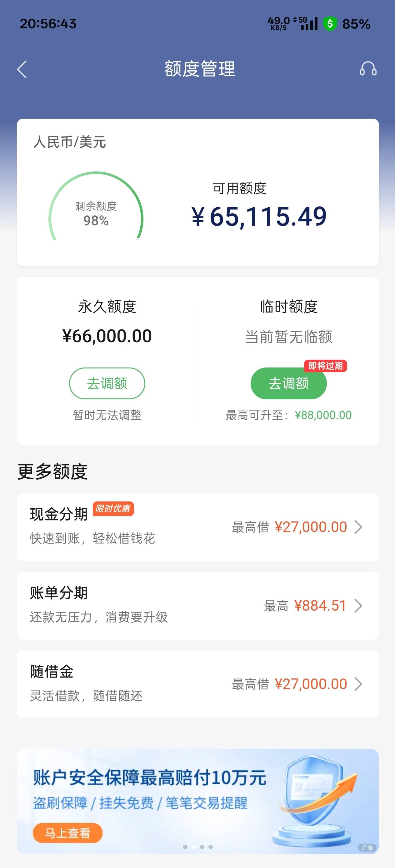The height and width of the screenshot is (868, 395).
Task: Tap the back arrow icon
Action: click(22, 69)
